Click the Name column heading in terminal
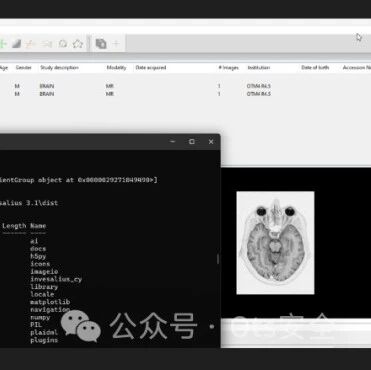This screenshot has width=371, height=370. (x=38, y=226)
